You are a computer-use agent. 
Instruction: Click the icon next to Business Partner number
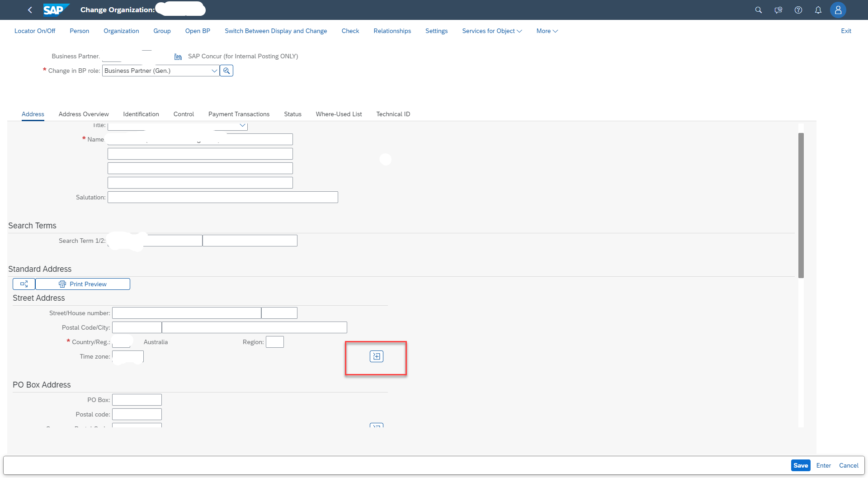pyautogui.click(x=178, y=57)
